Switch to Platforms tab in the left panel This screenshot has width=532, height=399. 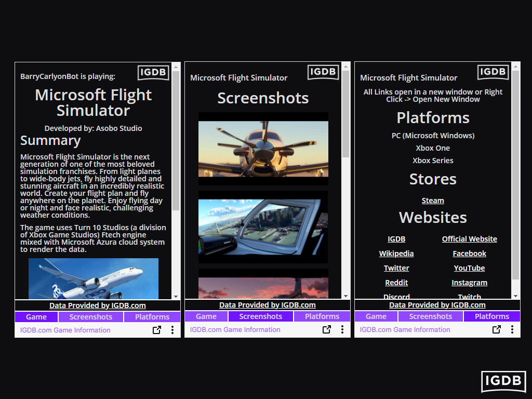(152, 317)
